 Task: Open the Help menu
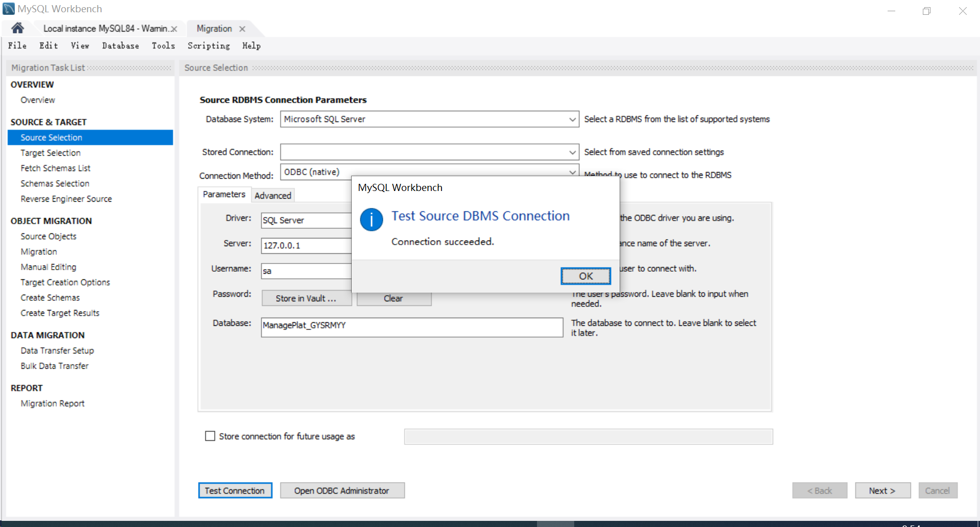251,46
